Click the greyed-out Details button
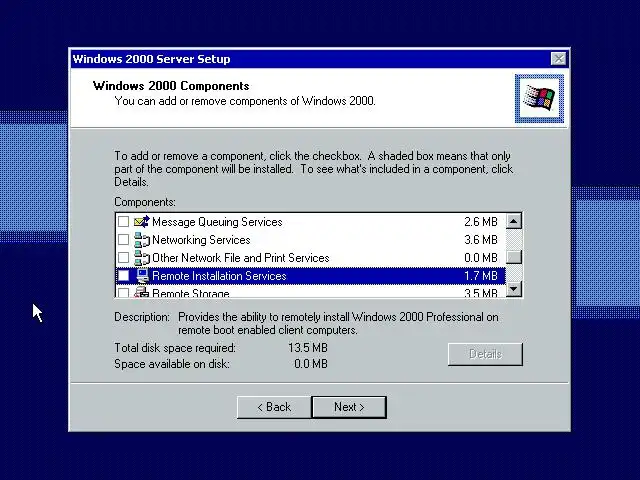 (485, 354)
